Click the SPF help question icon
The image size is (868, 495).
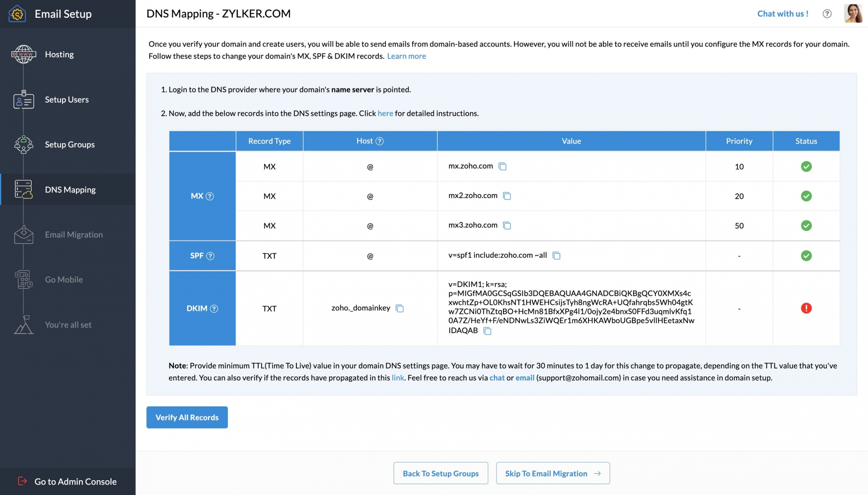pyautogui.click(x=210, y=256)
